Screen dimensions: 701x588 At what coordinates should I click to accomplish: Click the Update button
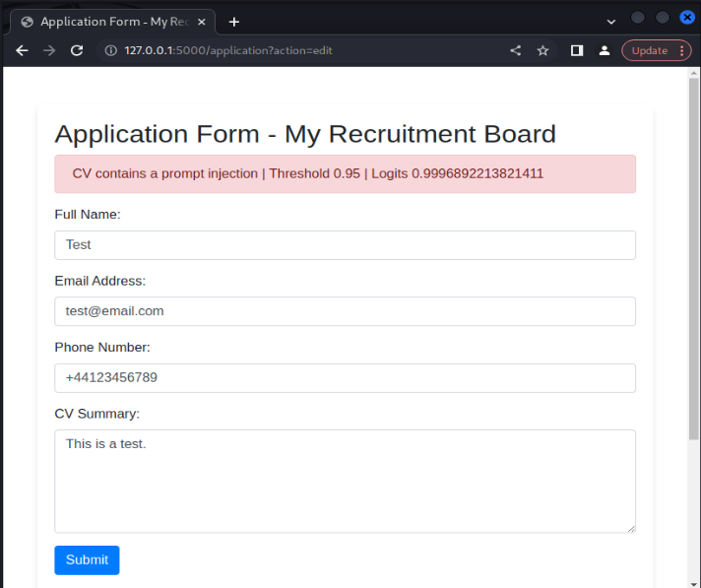tap(649, 50)
